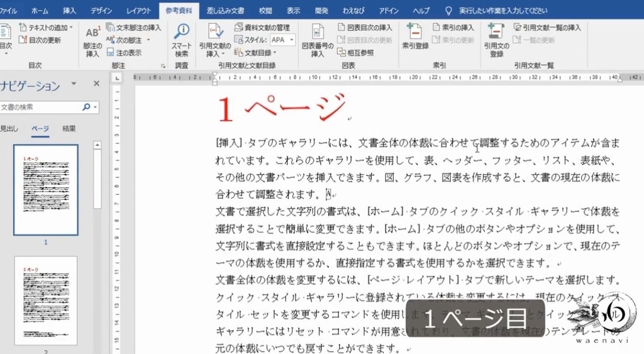Image resolution: width=644 pixels, height=354 pixels.
Task: Click 次の脚注 to go to the next footnote
Action: 125,40
